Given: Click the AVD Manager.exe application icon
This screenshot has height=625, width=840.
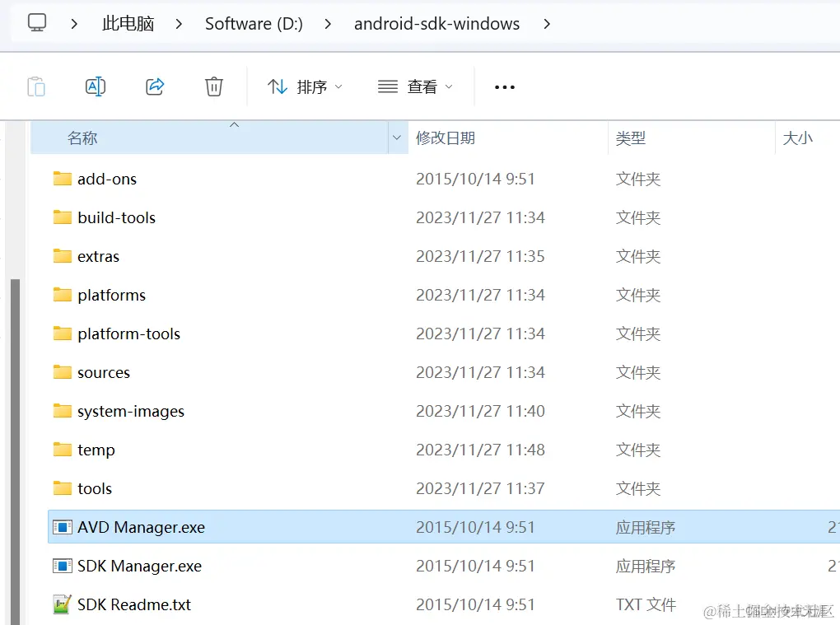Looking at the screenshot, I should point(62,527).
